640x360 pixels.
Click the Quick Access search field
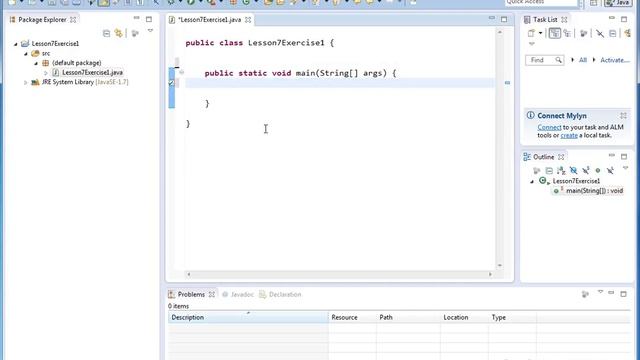click(541, 3)
